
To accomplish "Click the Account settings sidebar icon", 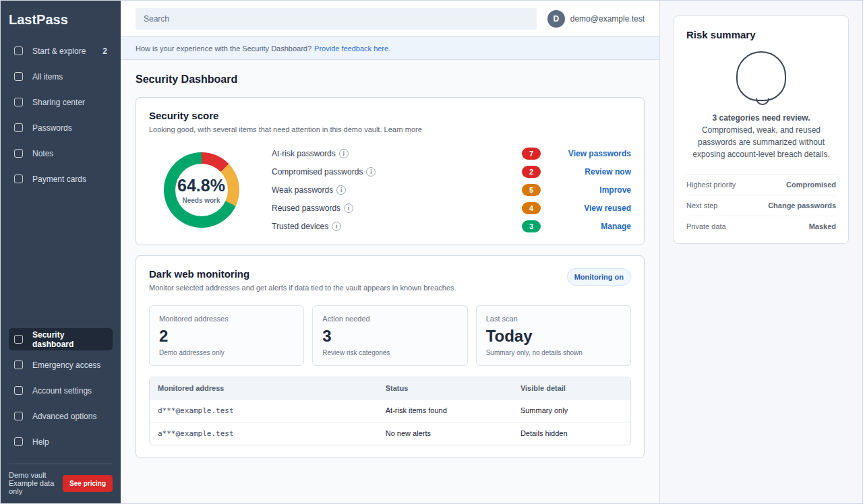I will pos(19,391).
